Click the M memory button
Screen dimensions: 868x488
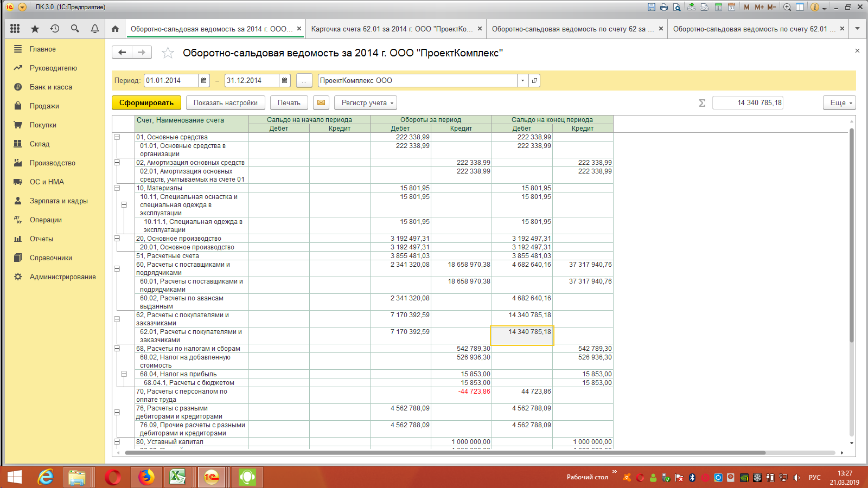[x=746, y=7]
